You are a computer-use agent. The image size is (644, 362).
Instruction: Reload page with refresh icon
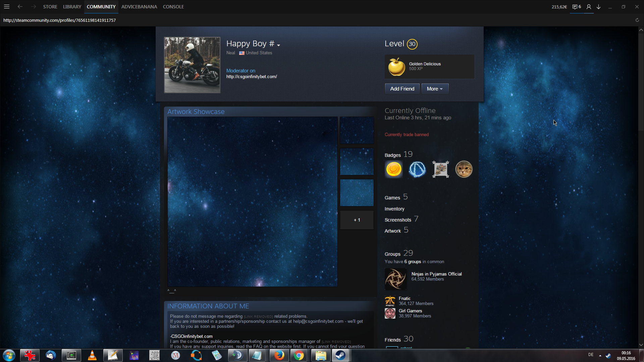[637, 20]
